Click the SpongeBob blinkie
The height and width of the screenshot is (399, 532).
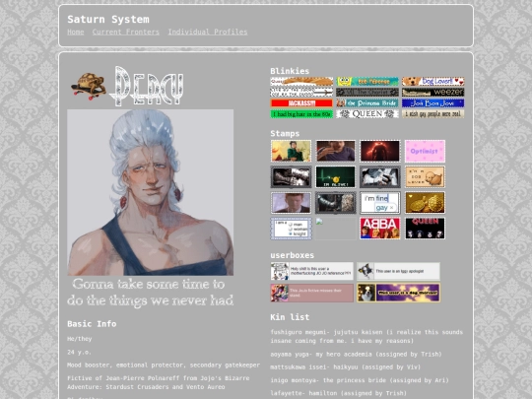pyautogui.click(x=367, y=82)
